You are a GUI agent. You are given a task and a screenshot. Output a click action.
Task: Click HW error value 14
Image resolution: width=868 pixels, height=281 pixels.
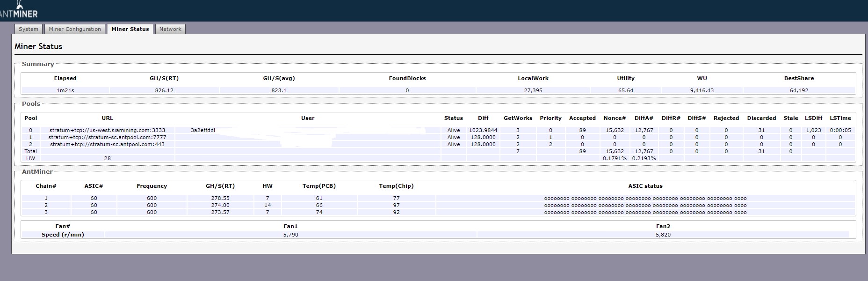click(268, 205)
